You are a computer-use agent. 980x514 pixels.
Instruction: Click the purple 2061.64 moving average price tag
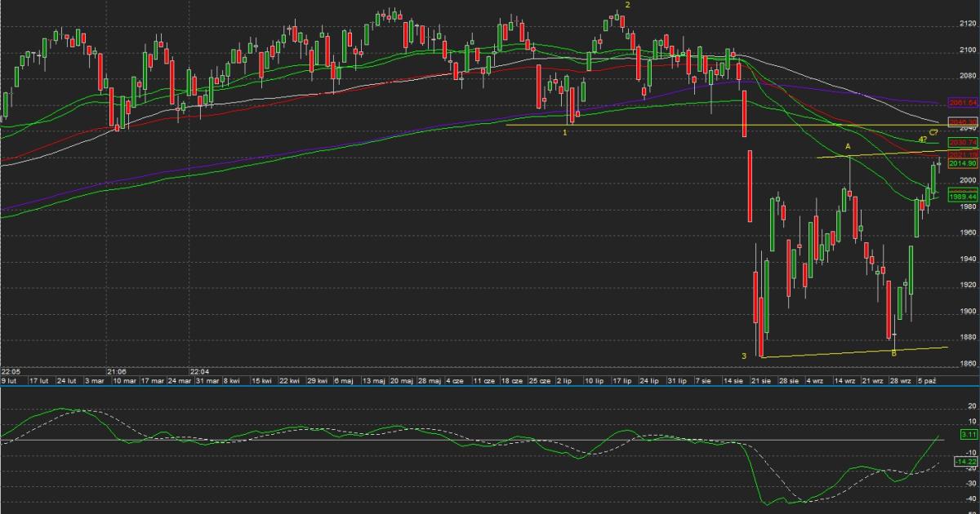coord(963,103)
